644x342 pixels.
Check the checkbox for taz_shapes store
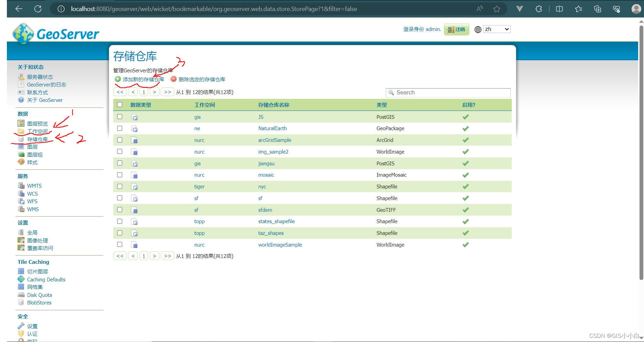click(120, 233)
